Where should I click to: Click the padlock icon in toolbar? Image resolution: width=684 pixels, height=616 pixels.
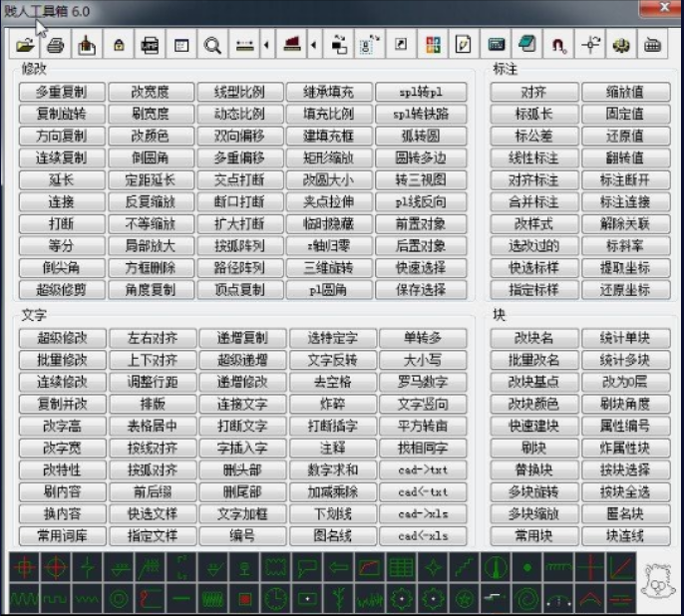(119, 45)
